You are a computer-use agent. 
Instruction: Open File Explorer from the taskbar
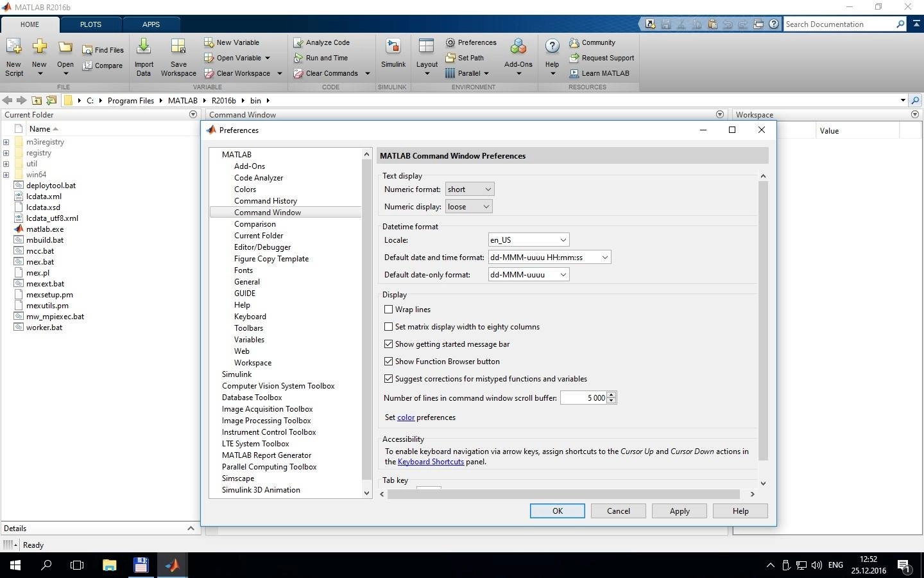tap(109, 565)
